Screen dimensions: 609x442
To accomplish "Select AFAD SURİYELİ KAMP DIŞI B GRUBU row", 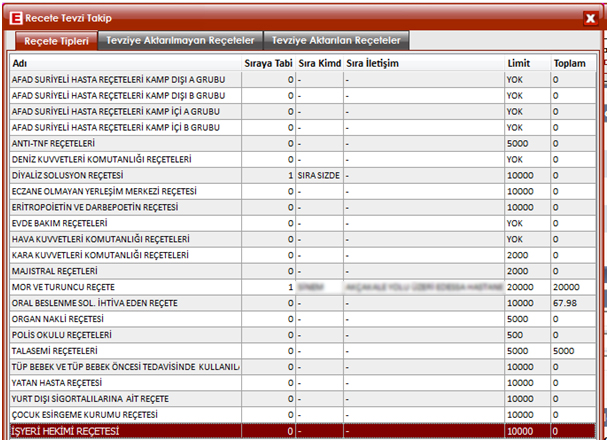I will 303,96.
